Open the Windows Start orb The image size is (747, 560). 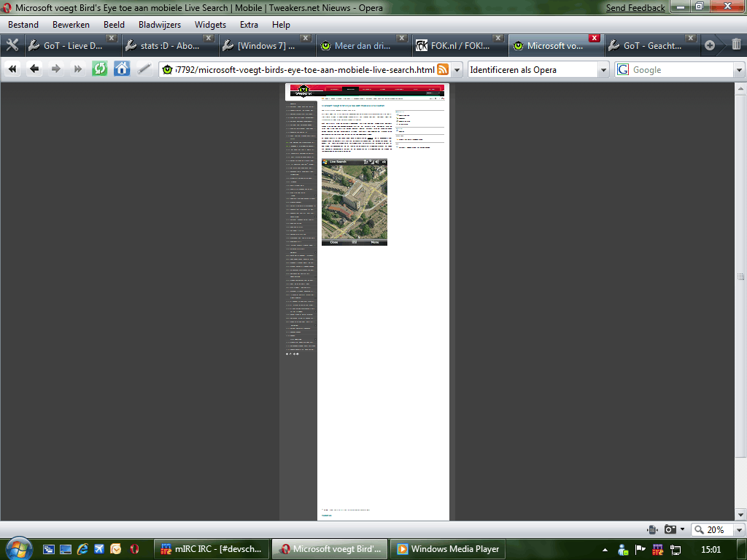19,549
